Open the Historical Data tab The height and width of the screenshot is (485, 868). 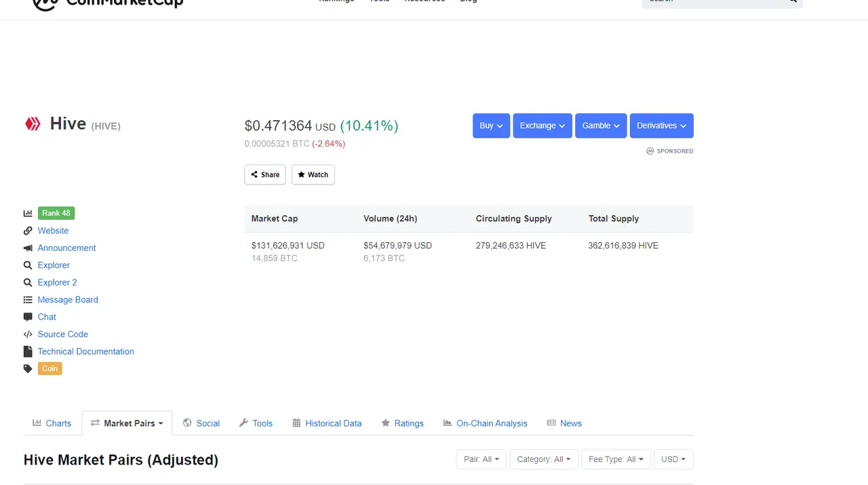(x=327, y=423)
